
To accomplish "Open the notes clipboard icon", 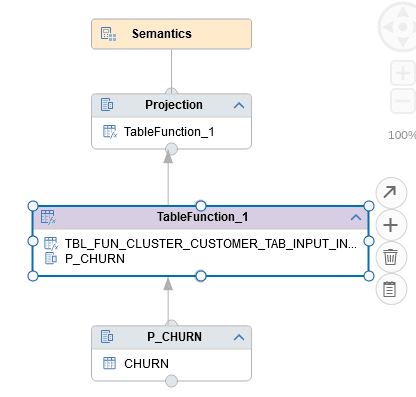I will 391,289.
